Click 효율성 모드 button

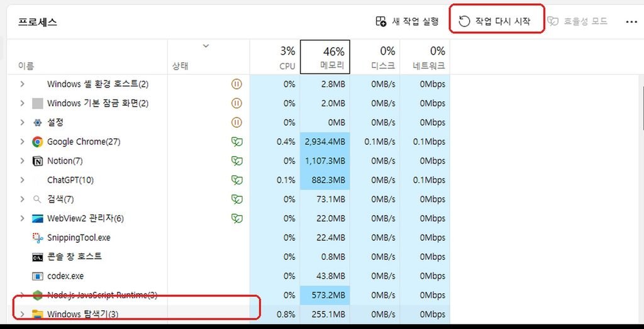(577, 21)
